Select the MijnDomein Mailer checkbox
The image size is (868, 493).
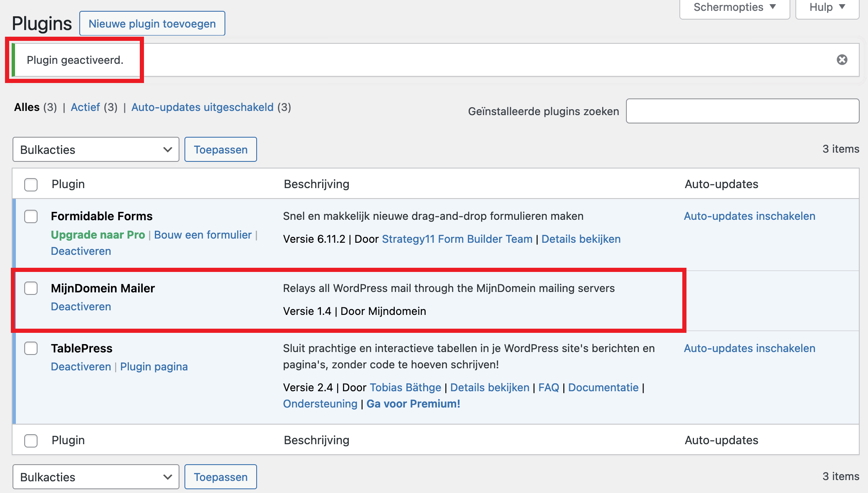coord(31,288)
